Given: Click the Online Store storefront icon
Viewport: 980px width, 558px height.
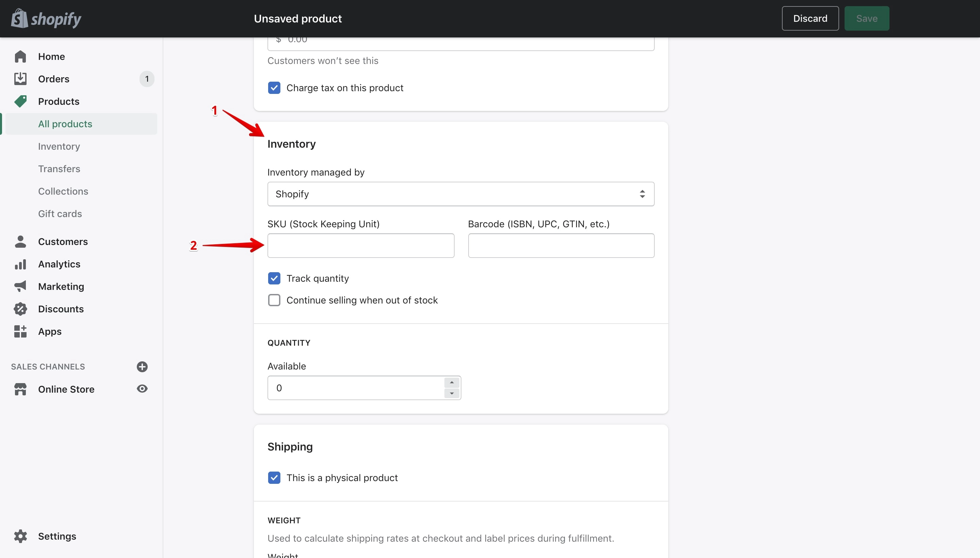Looking at the screenshot, I should (20, 389).
